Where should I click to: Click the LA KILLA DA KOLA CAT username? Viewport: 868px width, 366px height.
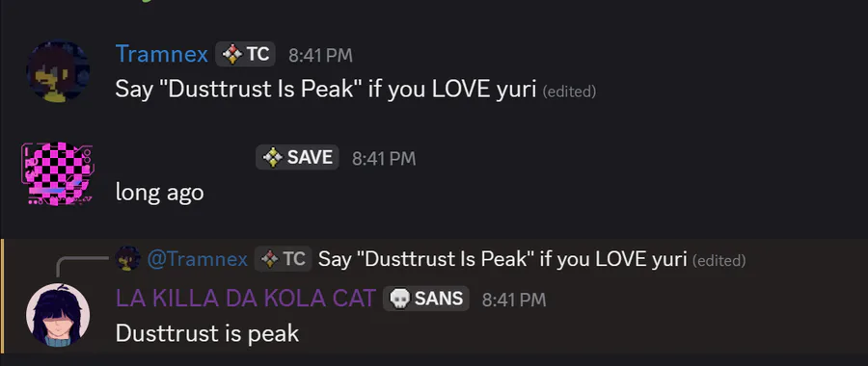click(246, 299)
